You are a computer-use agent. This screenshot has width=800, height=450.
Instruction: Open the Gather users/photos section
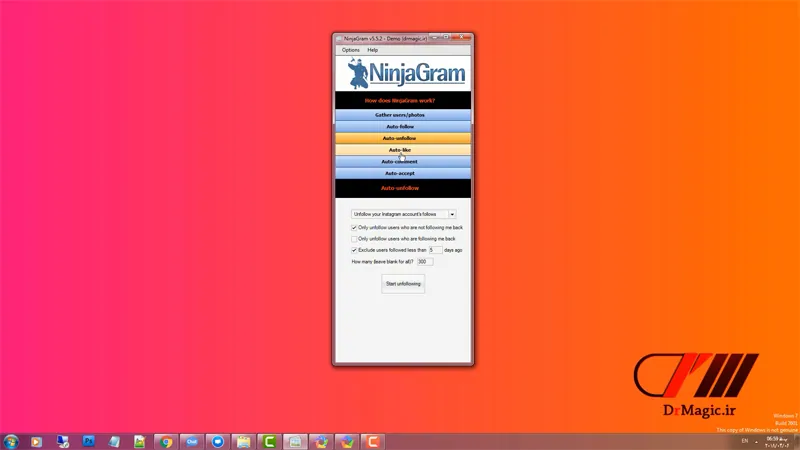coord(403,115)
